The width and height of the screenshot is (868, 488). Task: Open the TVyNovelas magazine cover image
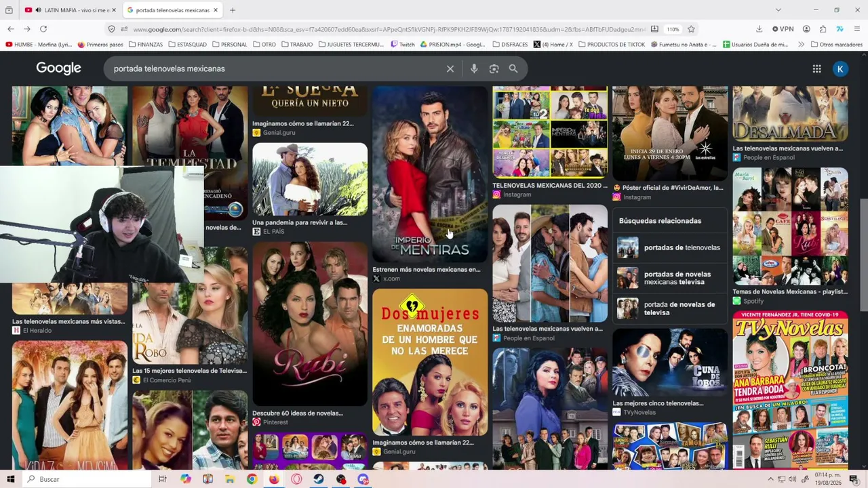[x=790, y=390]
